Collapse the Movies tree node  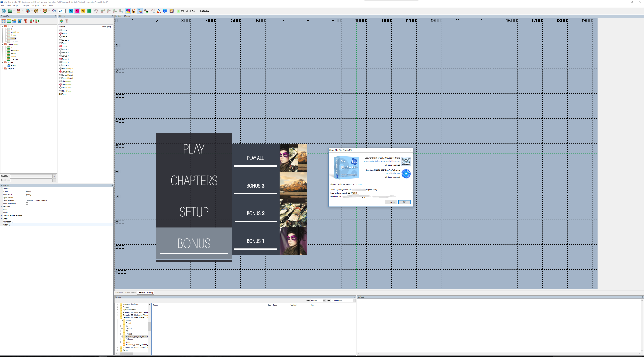tap(2, 63)
